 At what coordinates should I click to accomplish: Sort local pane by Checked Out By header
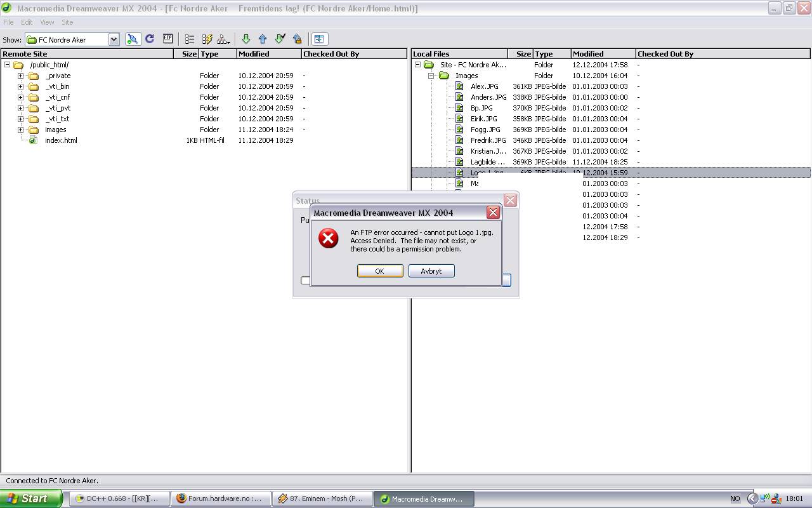coord(723,54)
